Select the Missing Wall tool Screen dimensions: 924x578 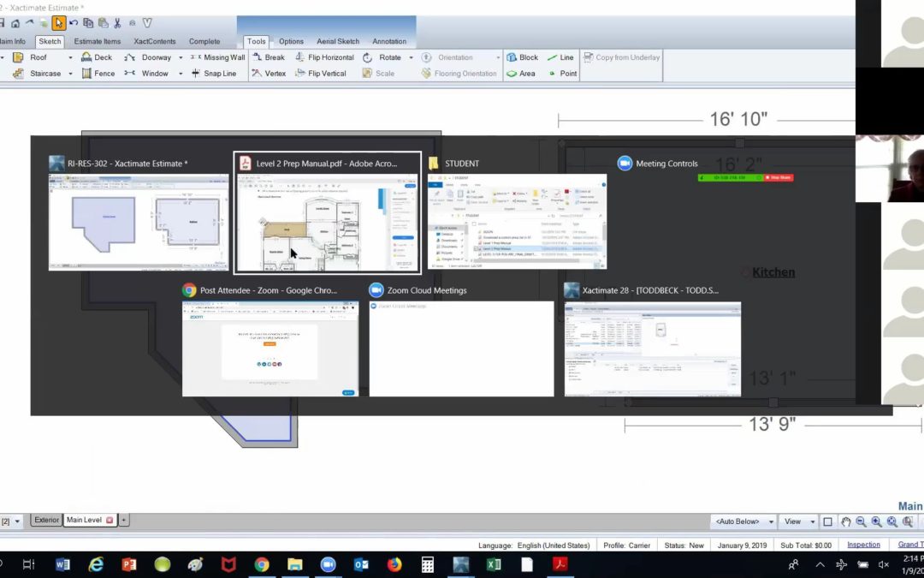click(217, 57)
